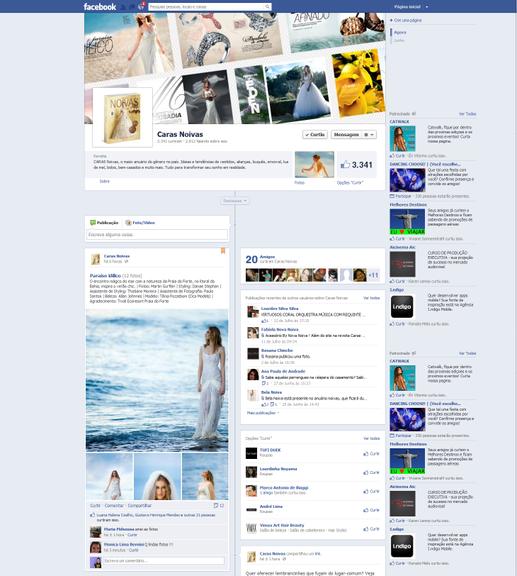The width and height of the screenshot is (517, 576).
Task: Open the gear dropdown beside Mensagem
Action: 369,134
